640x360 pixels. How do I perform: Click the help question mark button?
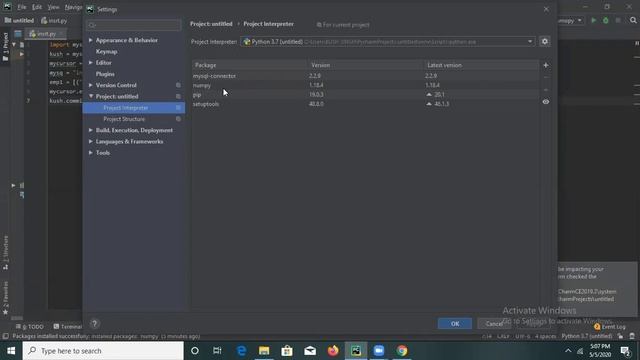pyautogui.click(x=94, y=324)
